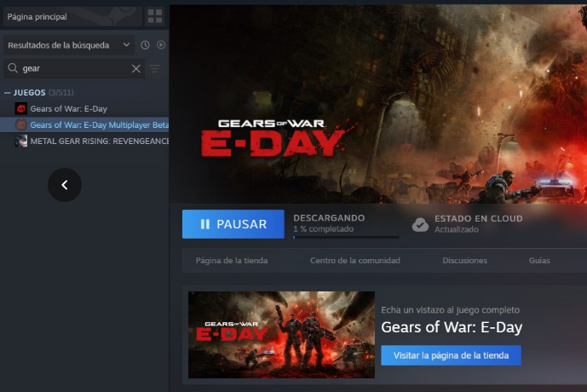The image size is (587, 392).
Task: Click the Metal Gear Rising game icon
Action: pos(21,141)
